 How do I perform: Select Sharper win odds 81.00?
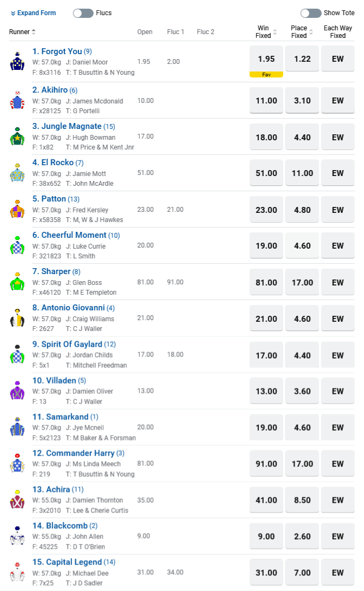266,282
